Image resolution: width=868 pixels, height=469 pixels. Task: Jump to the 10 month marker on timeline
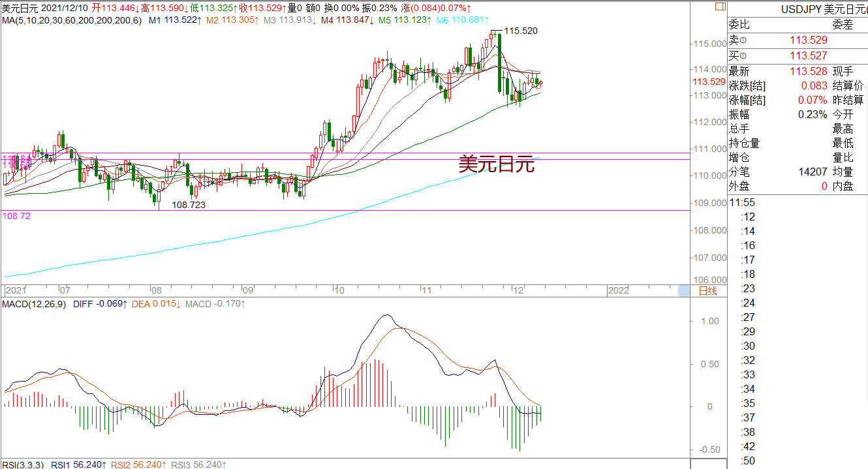(338, 290)
